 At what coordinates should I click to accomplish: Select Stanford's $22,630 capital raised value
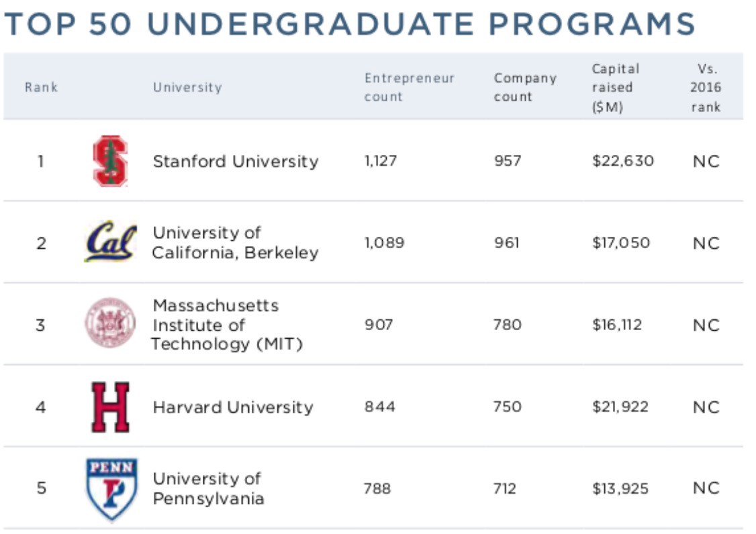coord(622,162)
